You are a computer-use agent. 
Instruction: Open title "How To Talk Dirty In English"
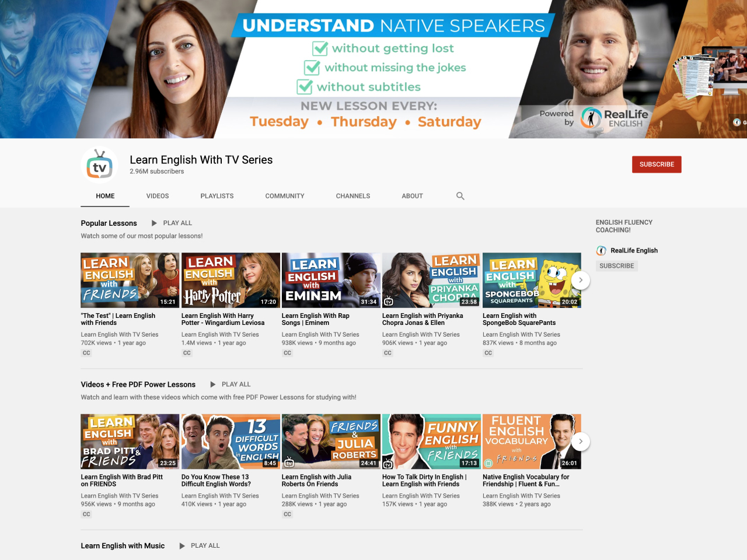tap(424, 481)
